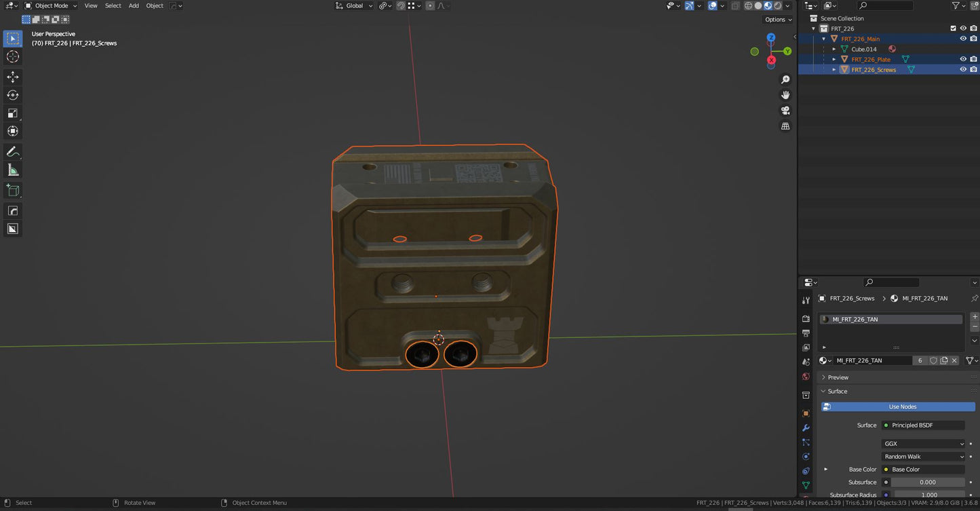Click the Use Nodes button

902,406
